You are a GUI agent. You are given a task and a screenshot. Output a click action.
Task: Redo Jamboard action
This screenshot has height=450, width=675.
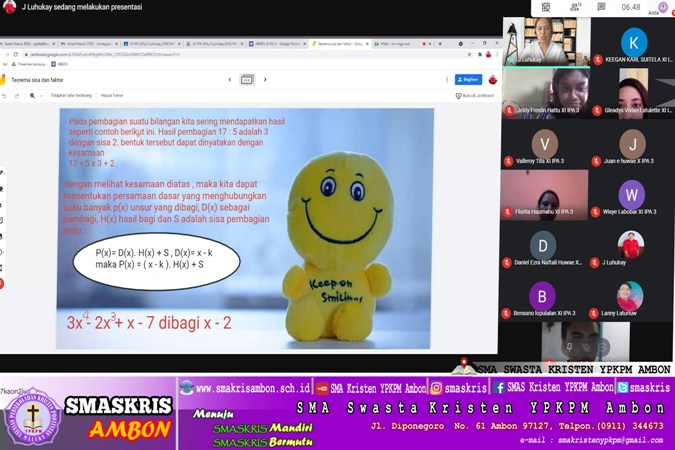(x=17, y=96)
